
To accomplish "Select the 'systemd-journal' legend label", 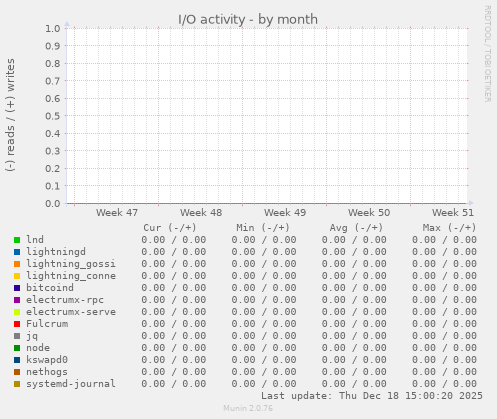I will [71, 384].
